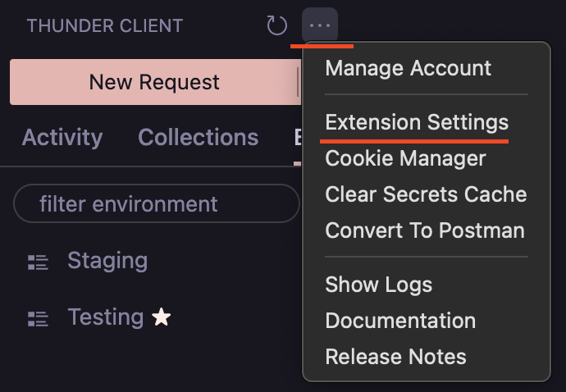
Task: Switch to the Collections tab
Action: coord(199,138)
